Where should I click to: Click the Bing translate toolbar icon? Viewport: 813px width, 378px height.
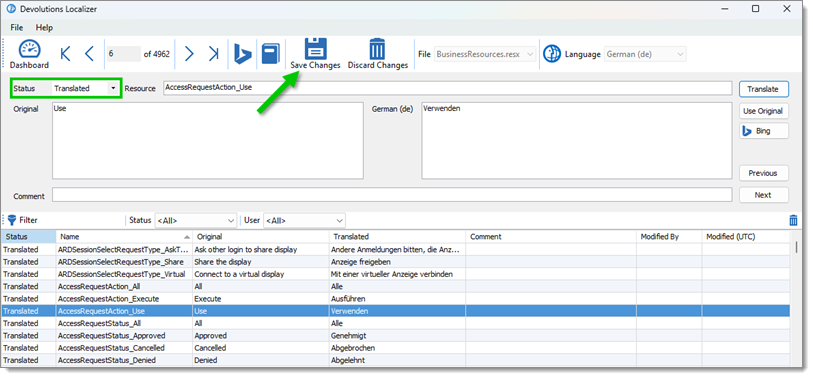(242, 53)
